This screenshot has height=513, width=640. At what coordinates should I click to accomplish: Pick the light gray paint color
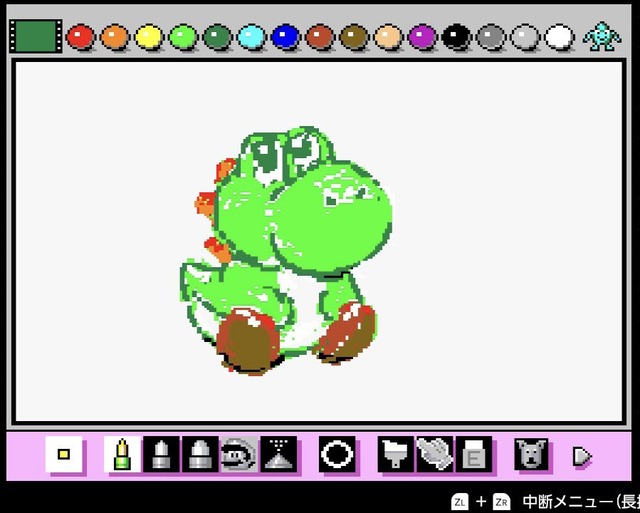[525, 37]
